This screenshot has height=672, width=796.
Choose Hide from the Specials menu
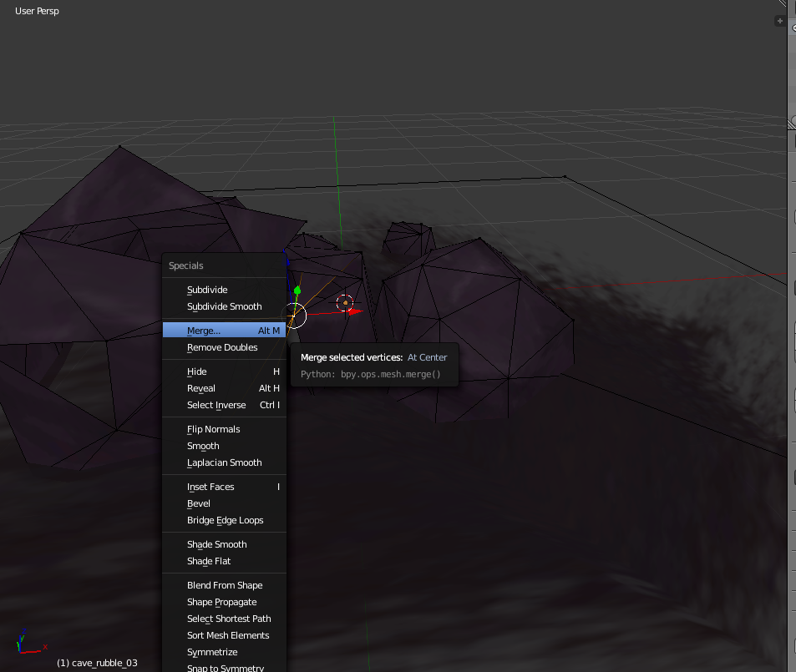click(x=224, y=371)
